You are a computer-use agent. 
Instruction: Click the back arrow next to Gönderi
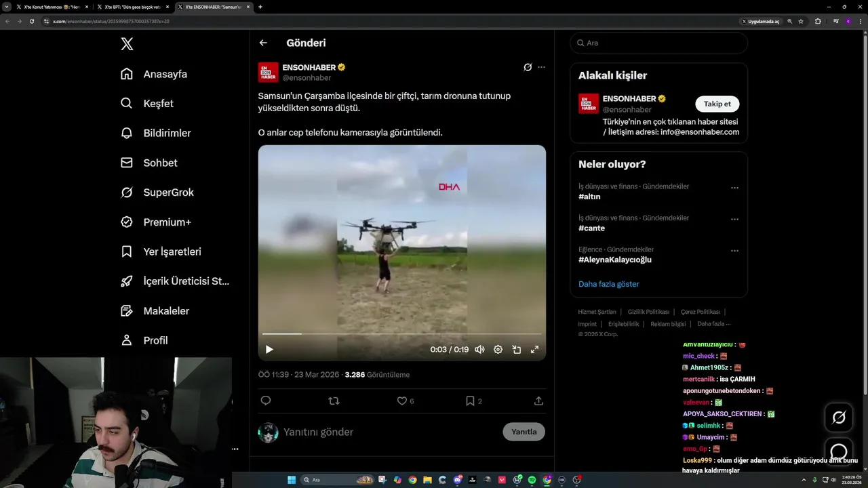tap(263, 43)
